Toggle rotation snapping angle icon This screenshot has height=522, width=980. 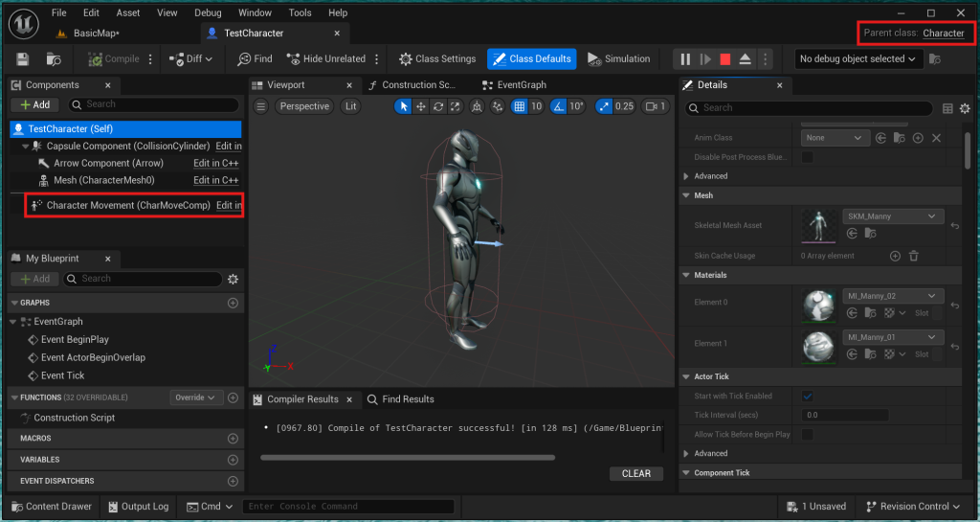pyautogui.click(x=558, y=106)
